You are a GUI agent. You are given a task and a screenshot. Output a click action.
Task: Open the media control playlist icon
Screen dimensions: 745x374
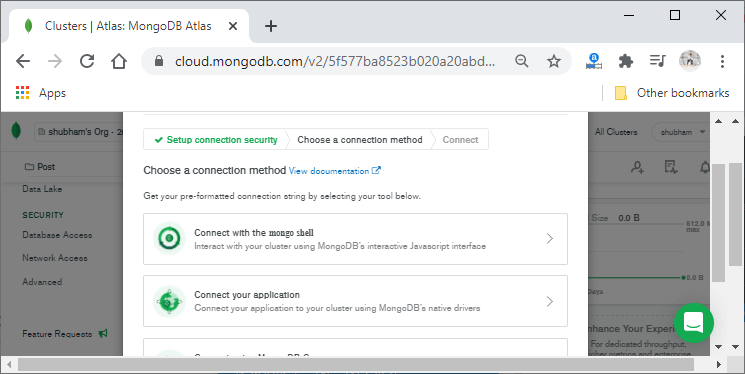point(658,61)
